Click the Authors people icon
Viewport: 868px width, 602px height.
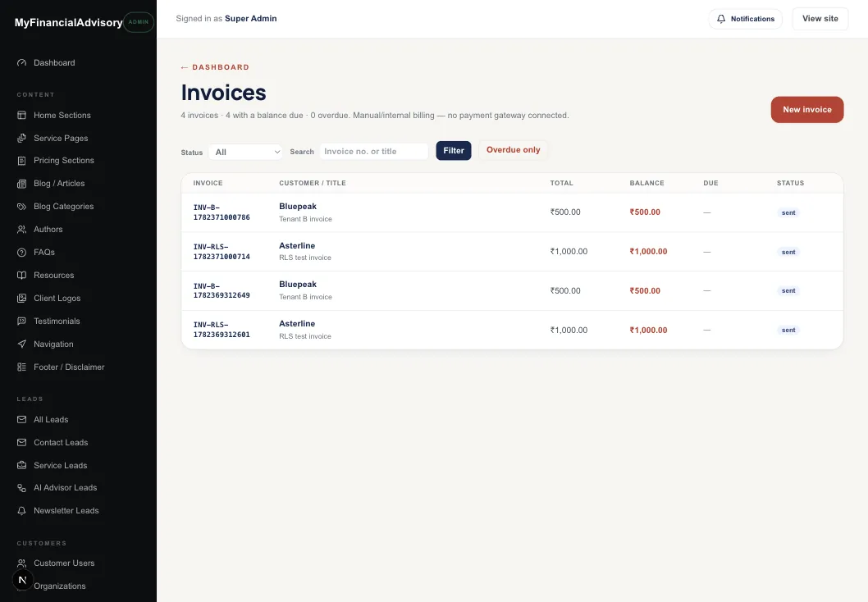21,229
